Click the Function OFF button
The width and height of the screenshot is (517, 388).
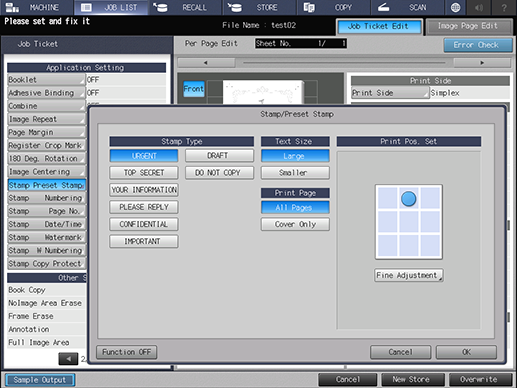pos(127,352)
